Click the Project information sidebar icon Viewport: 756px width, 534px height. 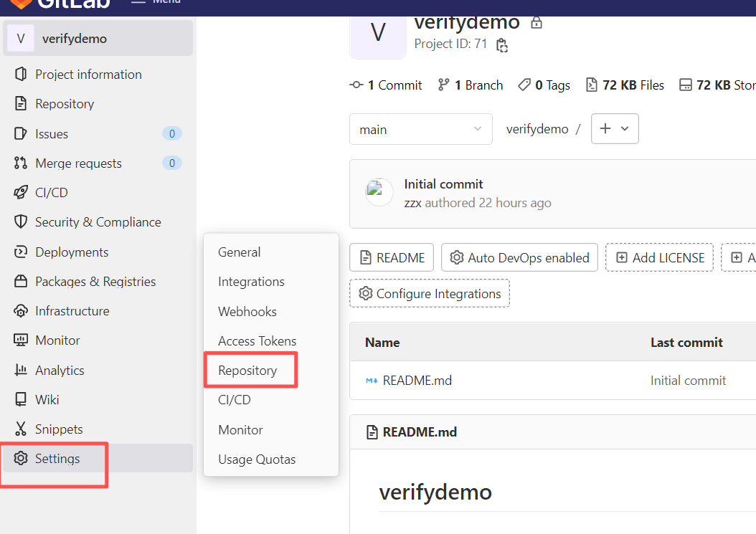tap(21, 75)
